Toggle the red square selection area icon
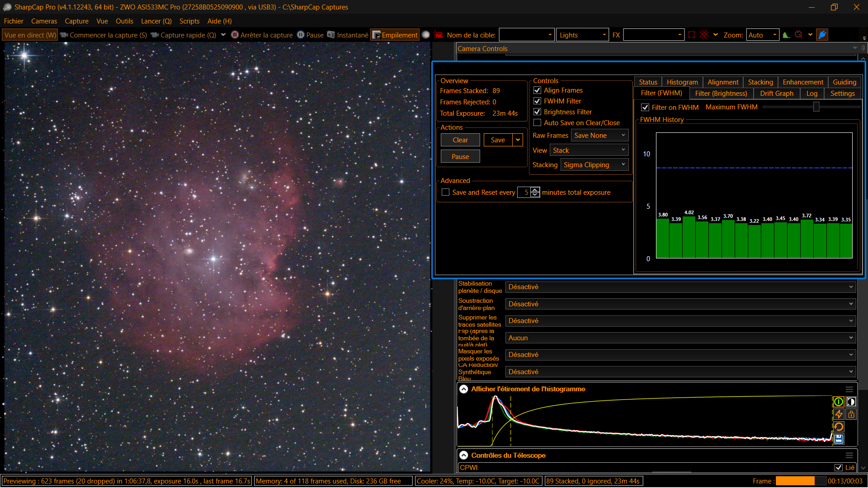 coord(691,35)
